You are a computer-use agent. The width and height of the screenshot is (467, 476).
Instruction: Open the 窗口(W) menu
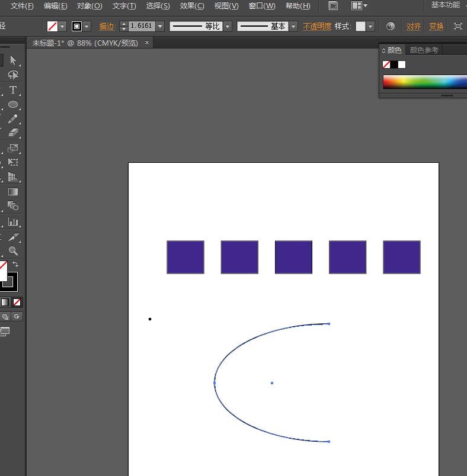click(262, 6)
